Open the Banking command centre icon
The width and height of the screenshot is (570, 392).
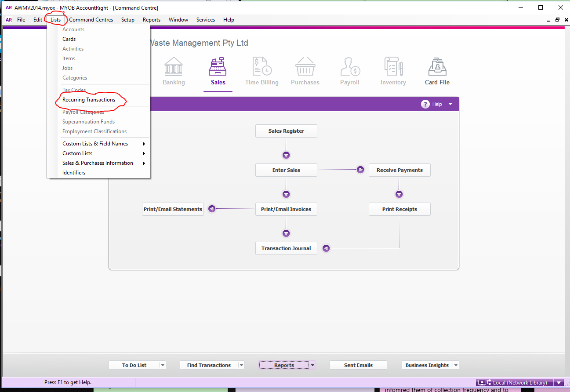174,66
